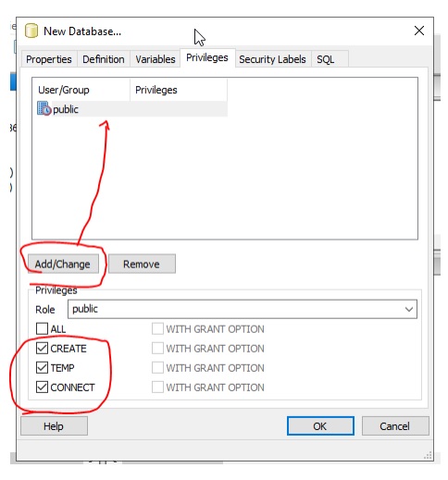This screenshot has width=448, height=480.
Task: Click the resize grip at dialog corner
Action: (428, 455)
